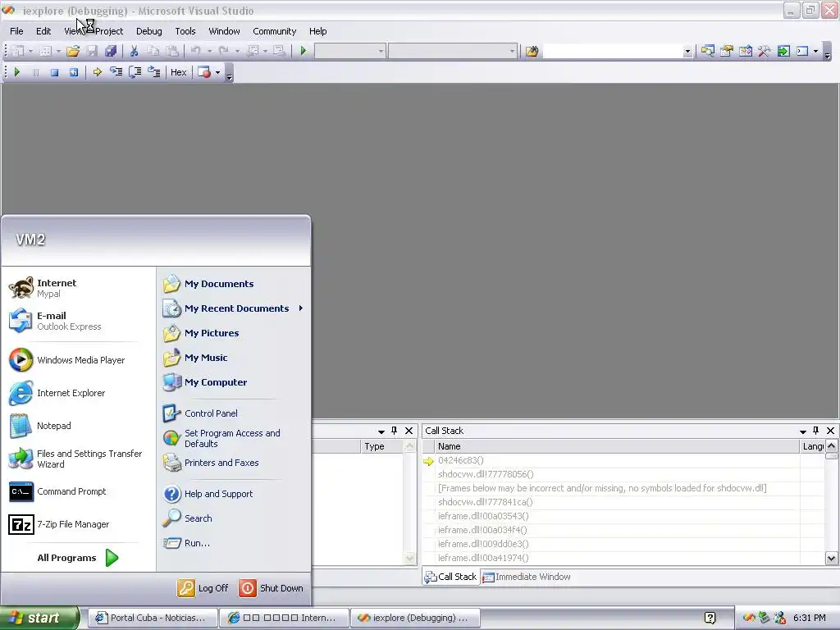Click the Find in Files binoculars icon
The image size is (840, 630).
(x=532, y=51)
